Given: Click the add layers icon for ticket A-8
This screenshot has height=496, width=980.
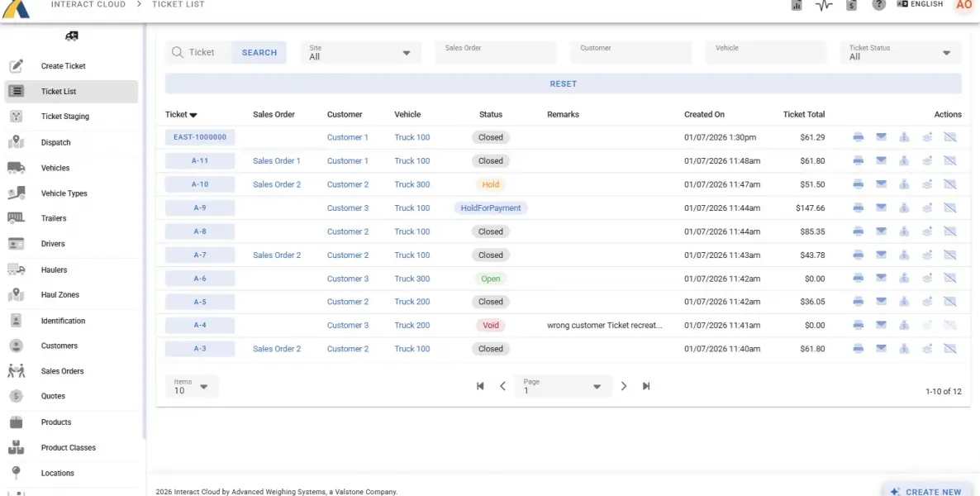Looking at the screenshot, I should point(927,231).
